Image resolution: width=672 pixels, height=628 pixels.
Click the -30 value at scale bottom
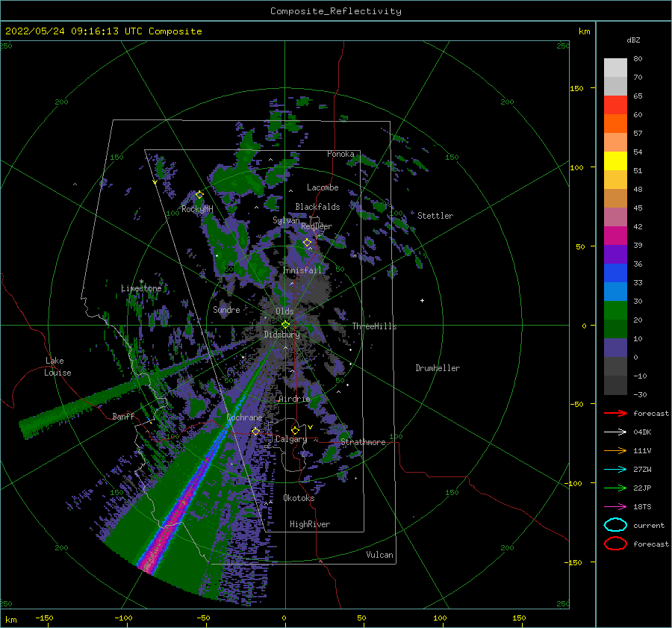pyautogui.click(x=640, y=394)
